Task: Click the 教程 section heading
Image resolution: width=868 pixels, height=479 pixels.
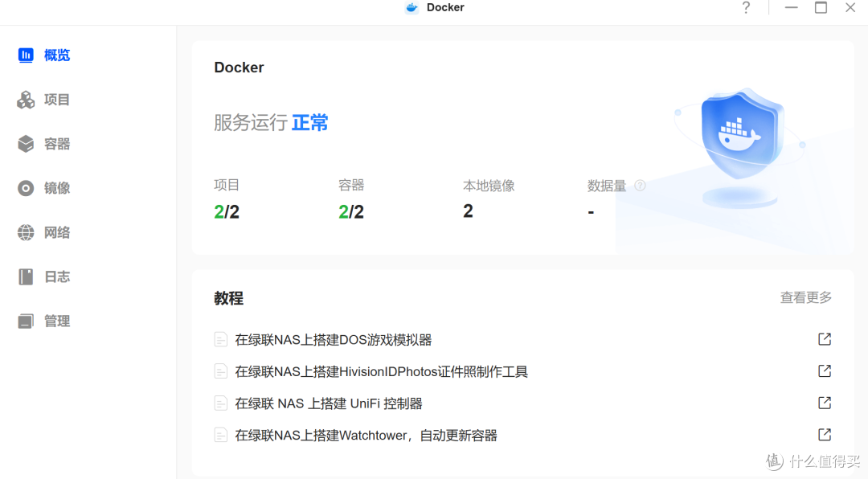Action: [228, 298]
